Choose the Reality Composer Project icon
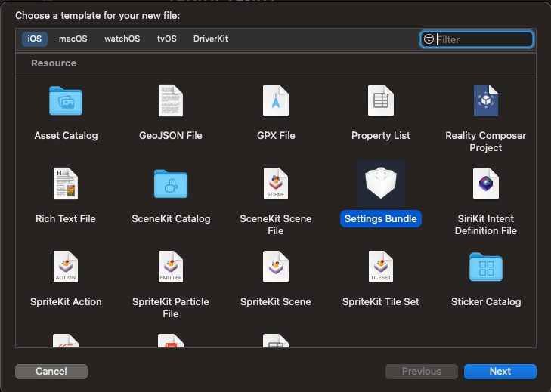This screenshot has width=551, height=392. click(486, 100)
